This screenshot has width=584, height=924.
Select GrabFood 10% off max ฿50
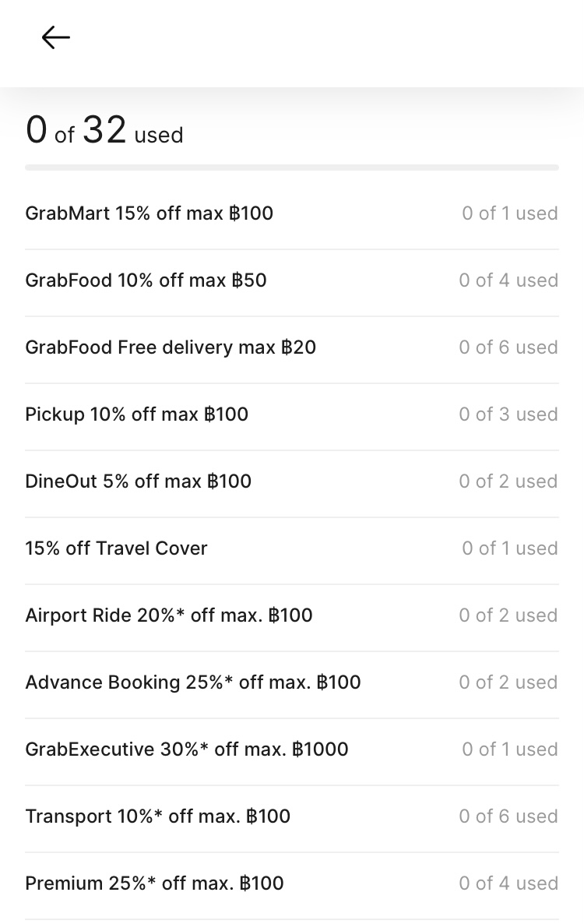[x=146, y=280]
